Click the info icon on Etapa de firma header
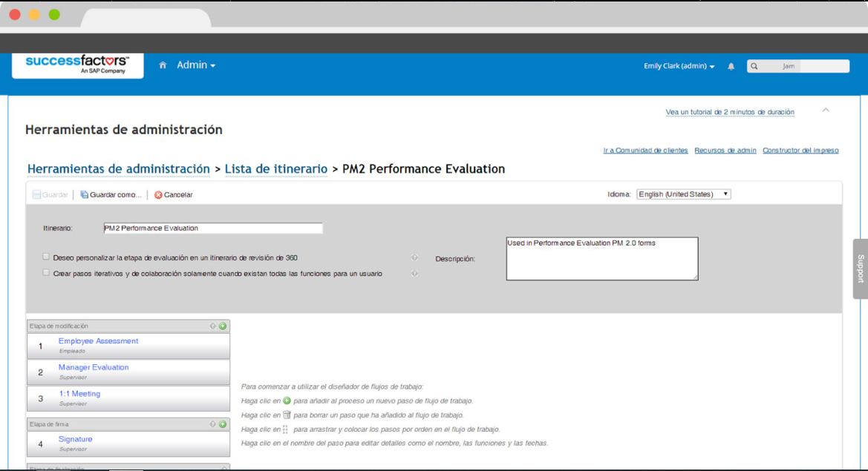The width and height of the screenshot is (868, 471). point(213,424)
